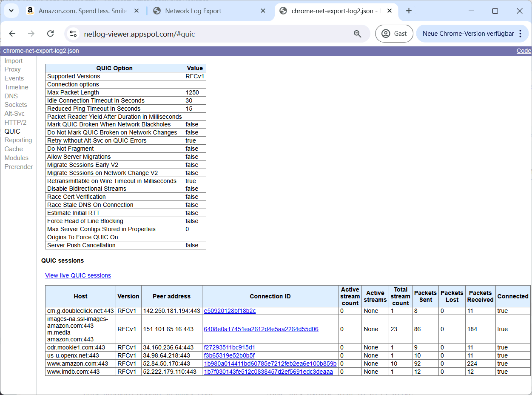Viewport: 532px width, 395px height.
Task: Go forward to the next page
Action: point(31,34)
